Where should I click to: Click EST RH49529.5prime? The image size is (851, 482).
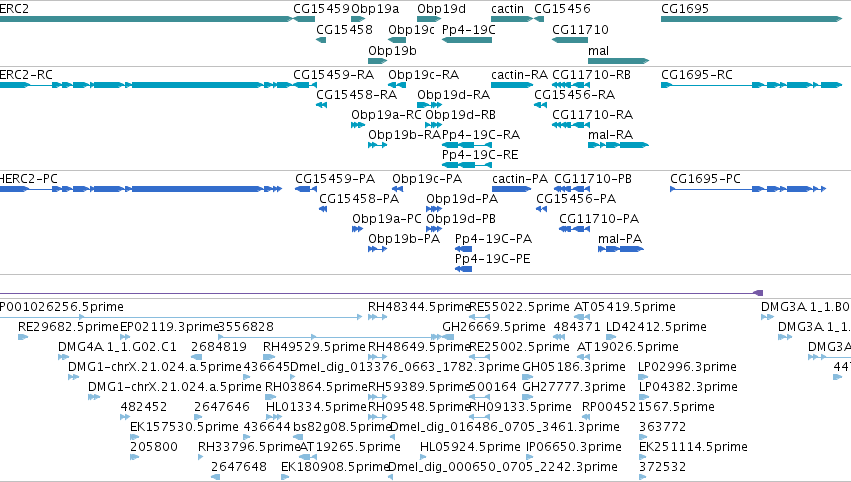(315, 347)
